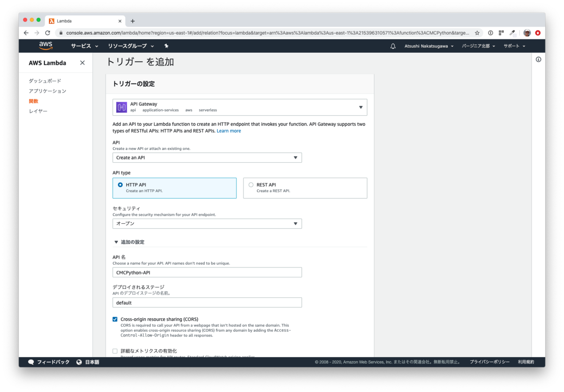The height and width of the screenshot is (392, 564).
Task: Click the browser address bar URL
Action: pos(267,33)
